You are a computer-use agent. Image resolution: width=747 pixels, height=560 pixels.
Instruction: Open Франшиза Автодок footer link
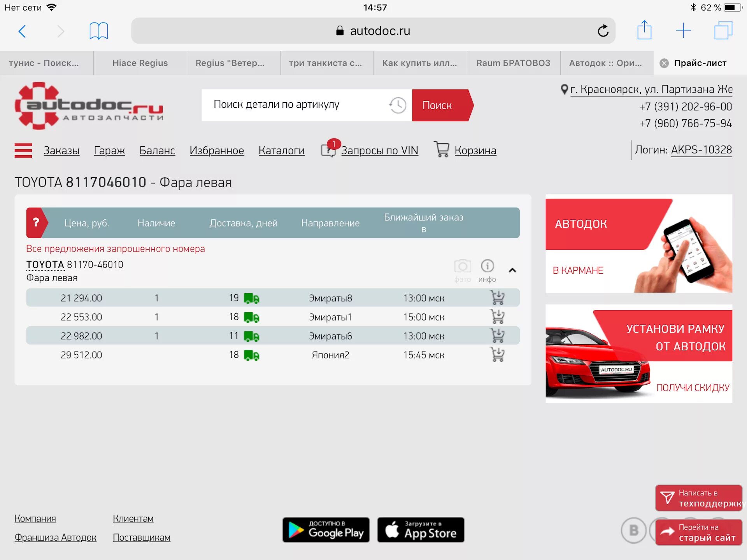point(55,537)
